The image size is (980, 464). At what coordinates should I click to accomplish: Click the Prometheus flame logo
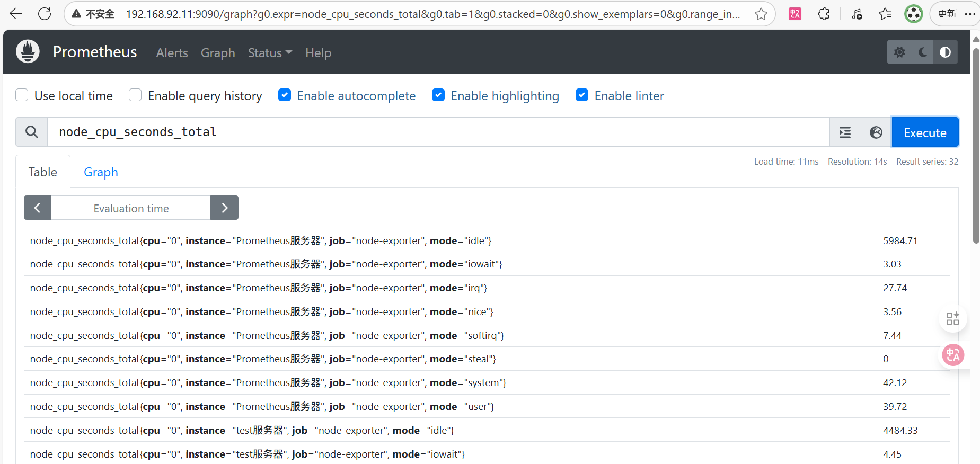point(28,51)
